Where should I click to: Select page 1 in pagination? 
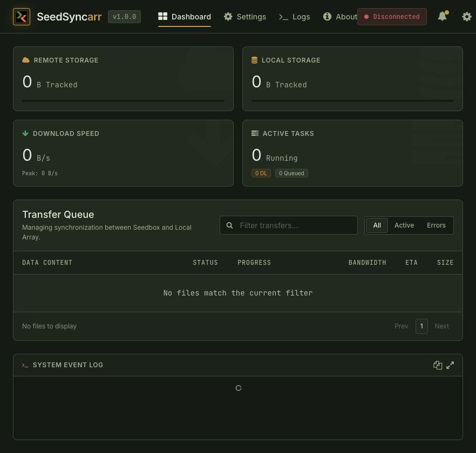[421, 326]
